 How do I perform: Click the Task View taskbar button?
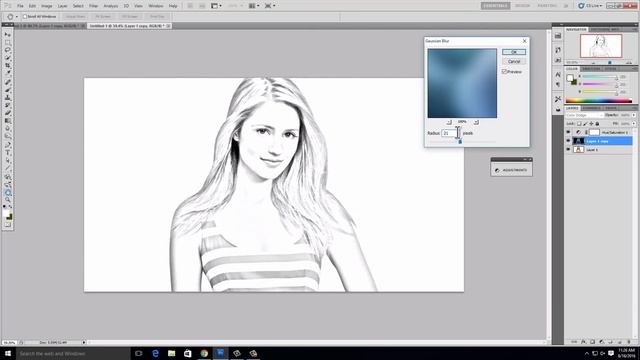(139, 353)
